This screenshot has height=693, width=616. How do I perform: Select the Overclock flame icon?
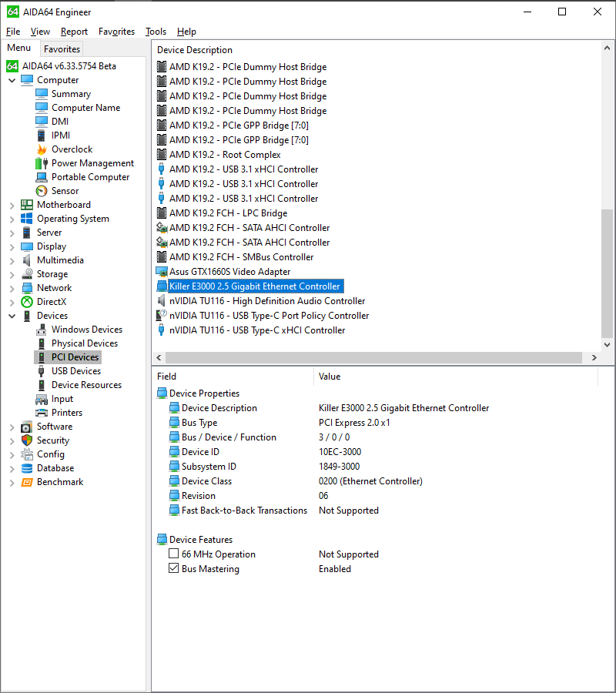coord(42,149)
